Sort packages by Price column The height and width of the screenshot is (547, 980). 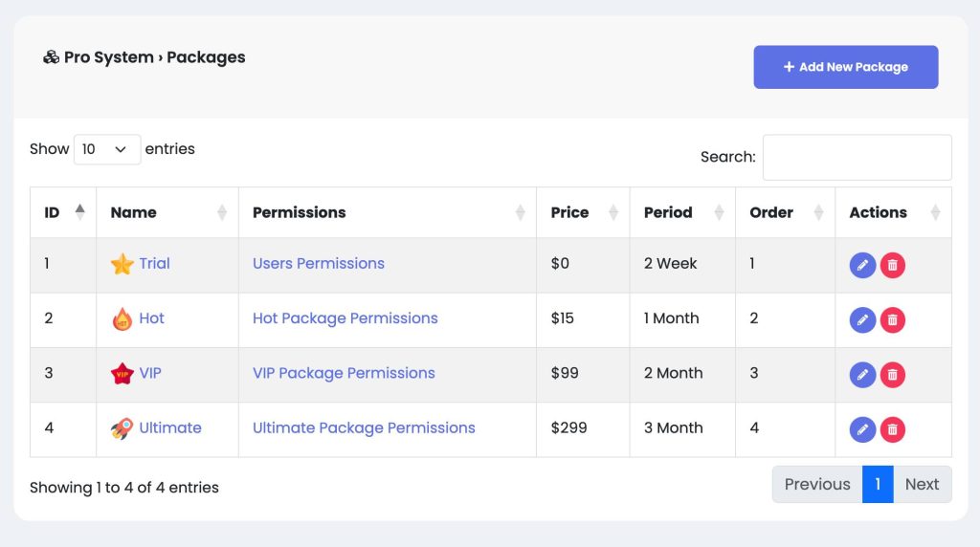pyautogui.click(x=583, y=212)
